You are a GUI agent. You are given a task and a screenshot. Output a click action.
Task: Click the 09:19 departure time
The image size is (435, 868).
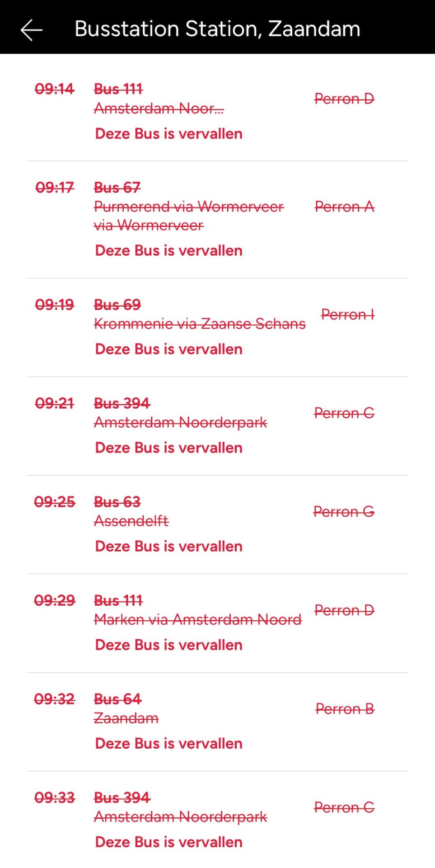[x=55, y=305]
